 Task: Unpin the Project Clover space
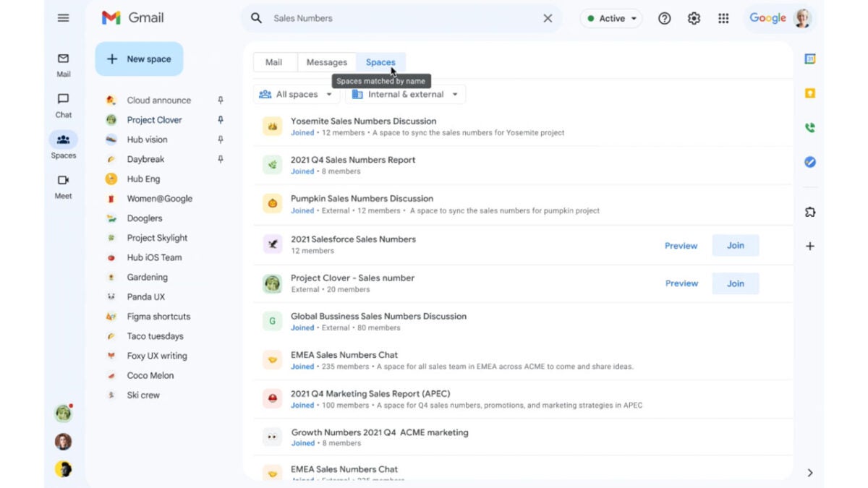221,120
